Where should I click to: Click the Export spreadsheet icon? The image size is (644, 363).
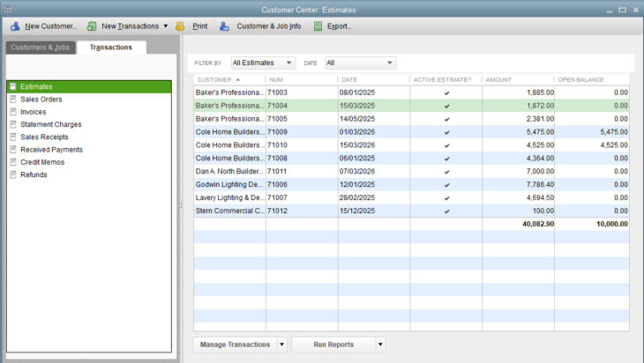(x=318, y=26)
